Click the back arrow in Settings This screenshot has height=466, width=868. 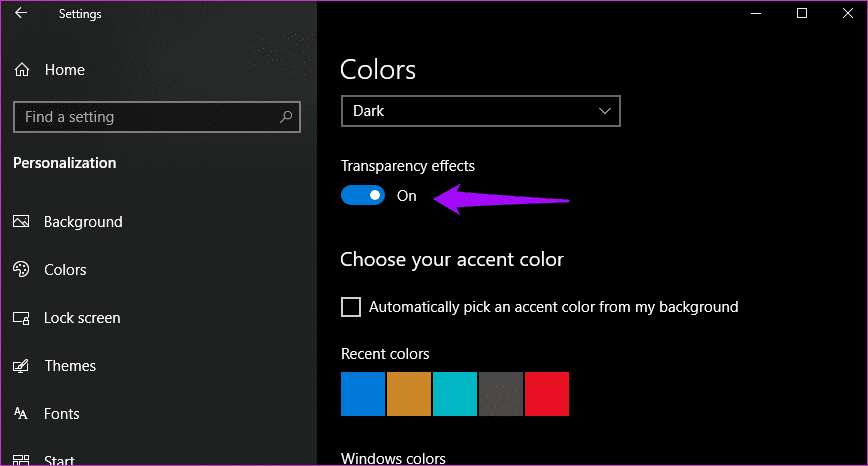21,13
